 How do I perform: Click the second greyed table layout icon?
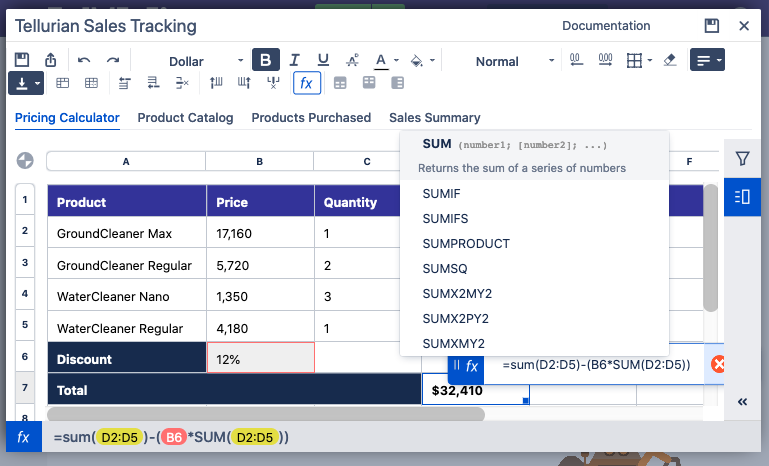coord(369,83)
